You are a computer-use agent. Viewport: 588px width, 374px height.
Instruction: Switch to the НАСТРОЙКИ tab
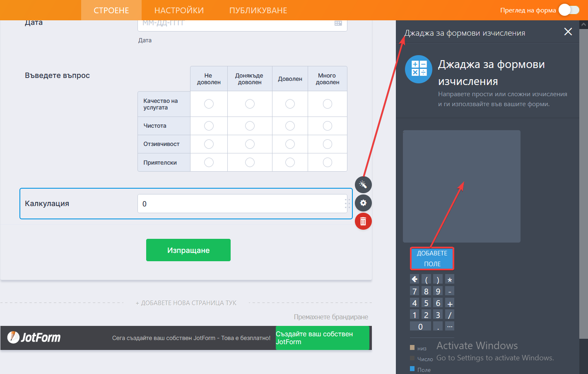[x=179, y=10]
